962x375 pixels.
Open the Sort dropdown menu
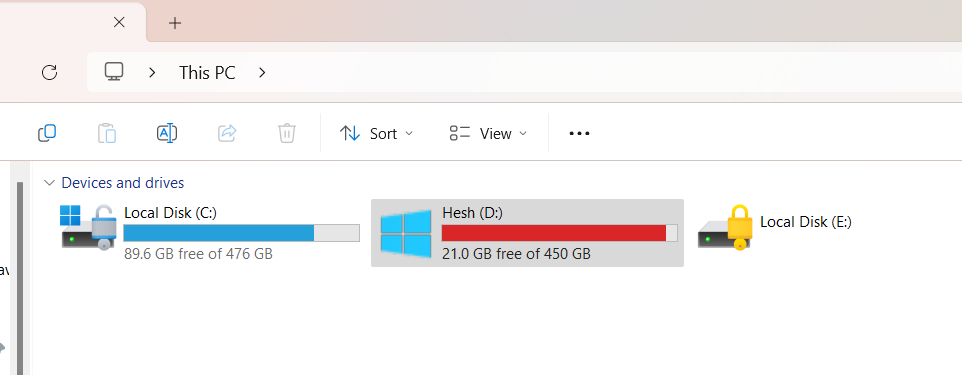[377, 133]
